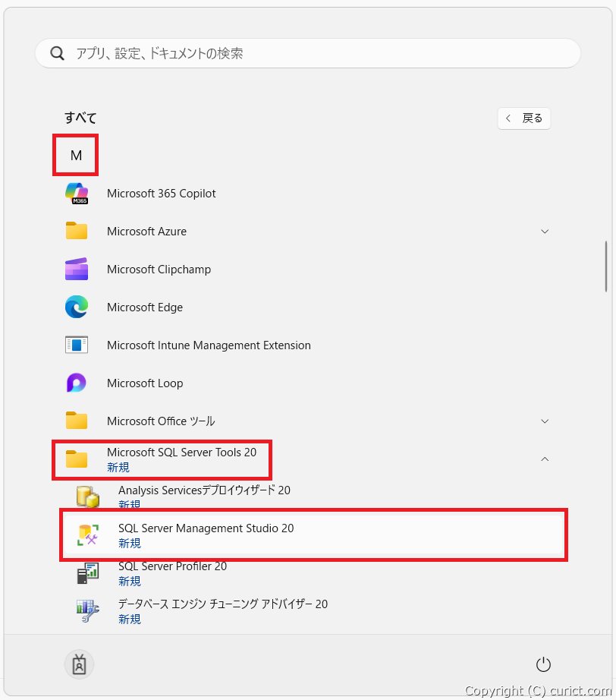Click the Microsoft SQL Server Tools 20 folder icon
This screenshot has width=616, height=700.
pos(77,459)
